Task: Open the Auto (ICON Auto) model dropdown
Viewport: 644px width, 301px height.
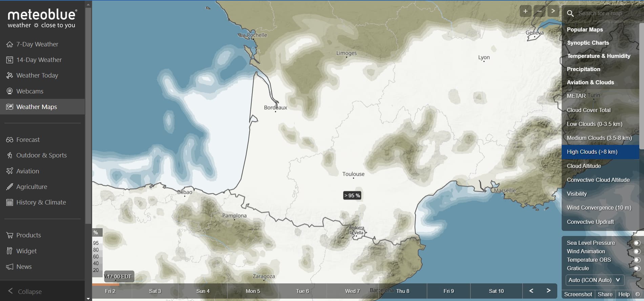Action: tap(595, 280)
